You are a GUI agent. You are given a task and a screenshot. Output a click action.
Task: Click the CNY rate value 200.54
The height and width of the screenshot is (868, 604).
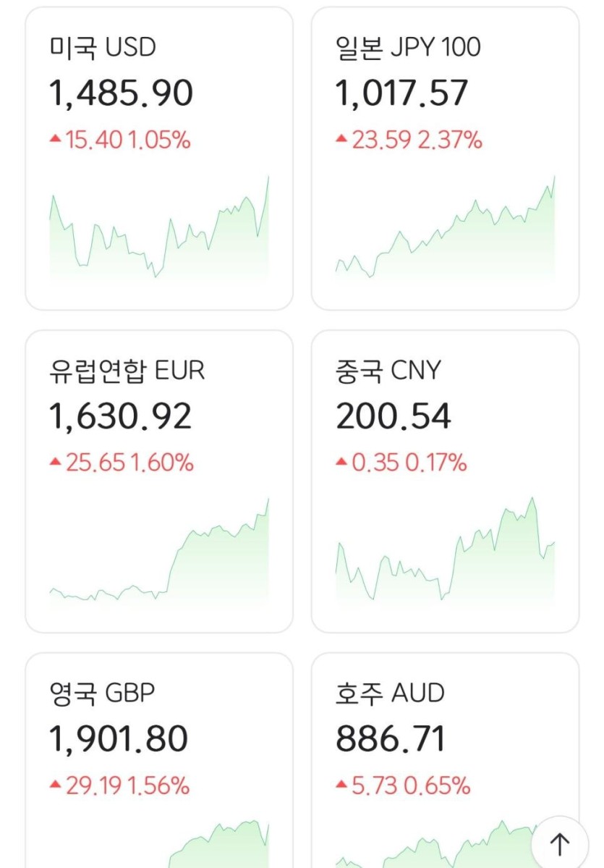tap(393, 417)
